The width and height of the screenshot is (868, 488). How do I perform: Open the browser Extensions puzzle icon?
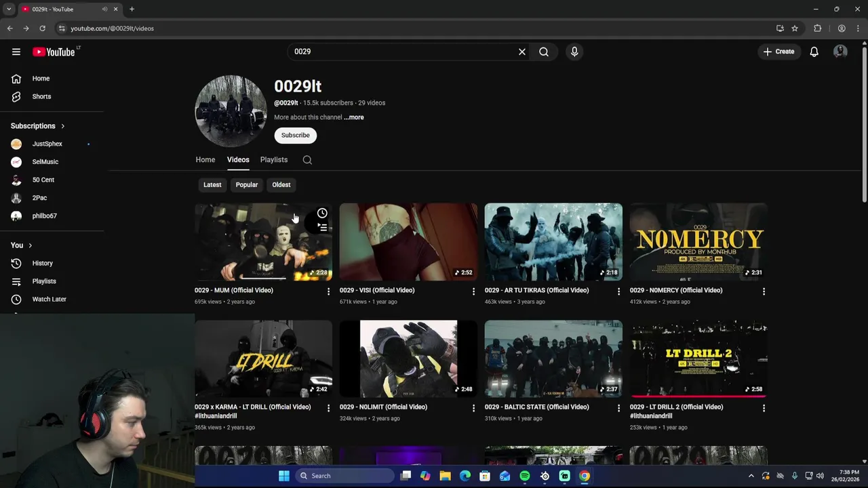tap(817, 28)
